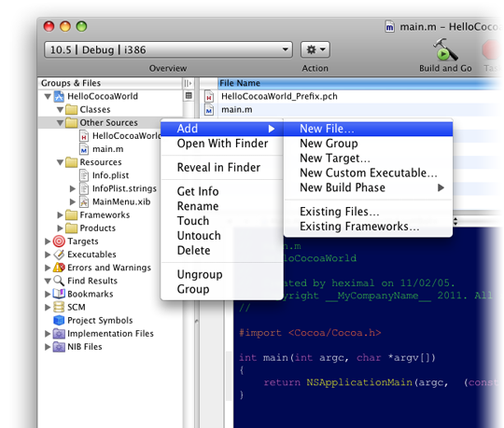
Task: Click the Implementation Files smart group icon
Action: tap(59, 334)
